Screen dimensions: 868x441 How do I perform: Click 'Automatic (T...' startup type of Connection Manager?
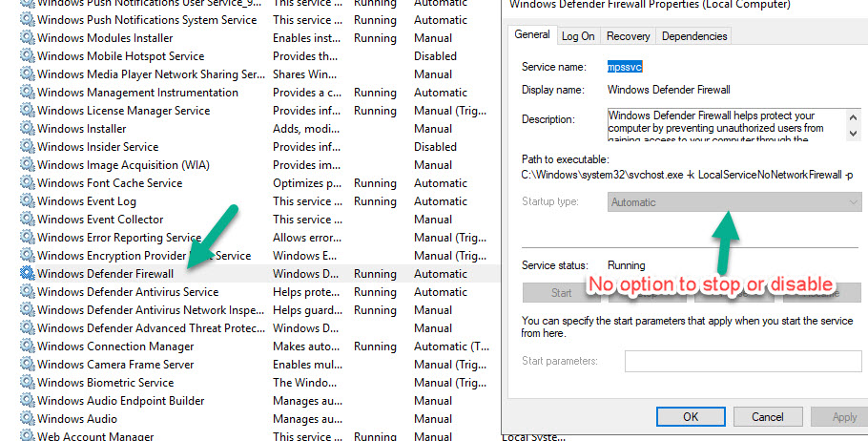452,346
